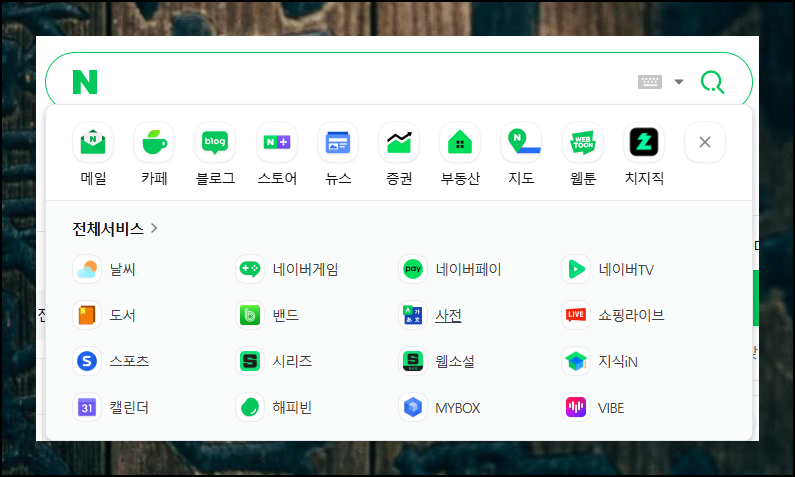This screenshot has width=795, height=477.
Task: Open the Real Estate (부동산) shortcut icon
Action: (460, 142)
